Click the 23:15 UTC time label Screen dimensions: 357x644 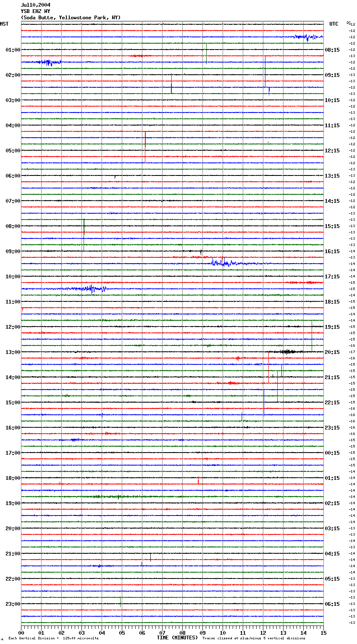332,428
